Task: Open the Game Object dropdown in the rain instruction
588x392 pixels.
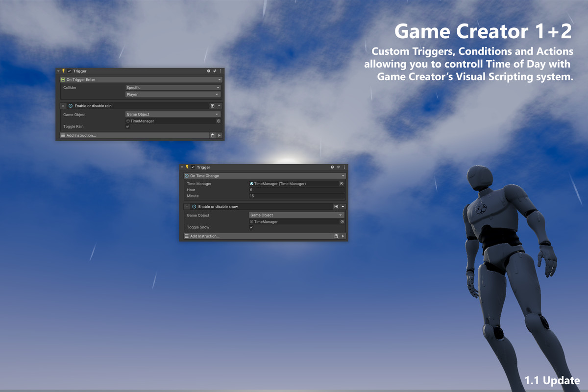Action: pyautogui.click(x=173, y=114)
